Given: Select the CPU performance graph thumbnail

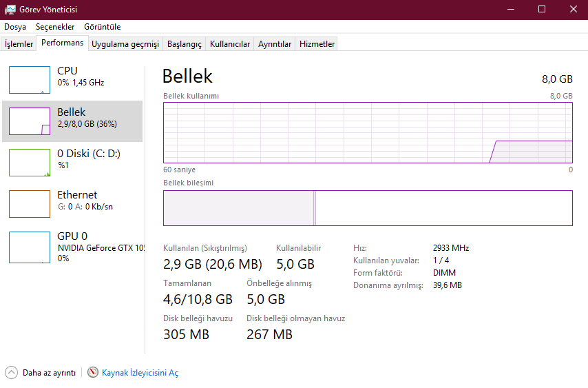Looking at the screenshot, I should tap(30, 80).
